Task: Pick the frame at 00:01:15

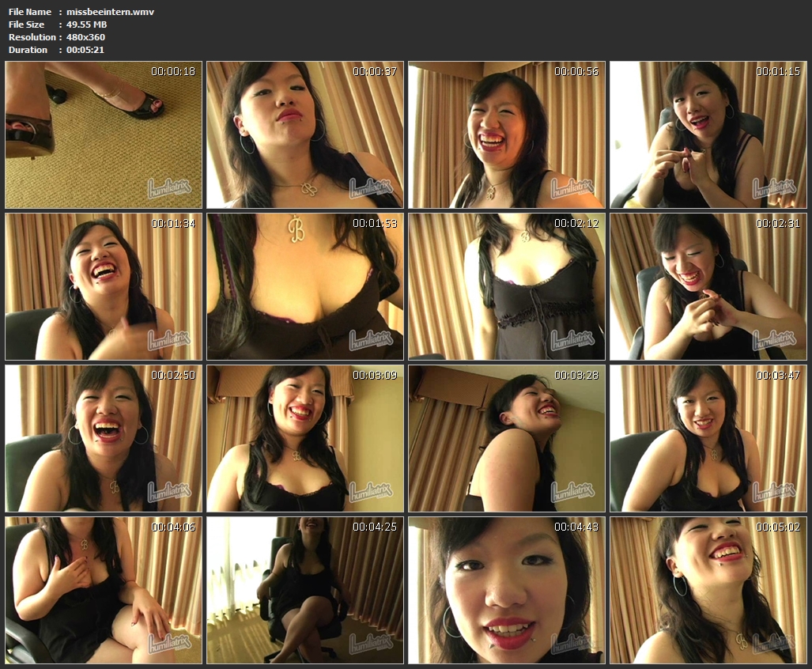Action: click(x=708, y=135)
